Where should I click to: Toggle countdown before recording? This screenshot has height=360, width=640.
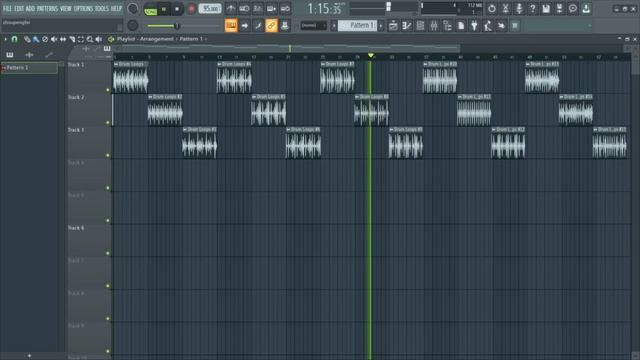point(258,8)
